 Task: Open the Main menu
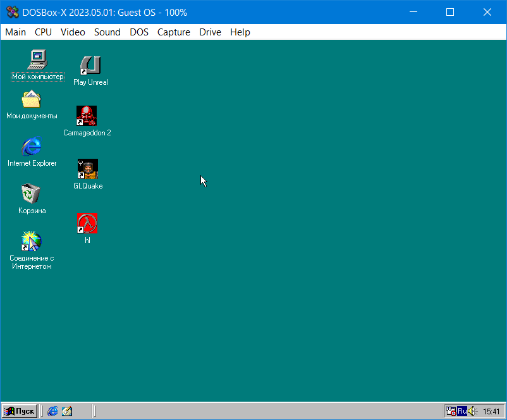point(15,32)
